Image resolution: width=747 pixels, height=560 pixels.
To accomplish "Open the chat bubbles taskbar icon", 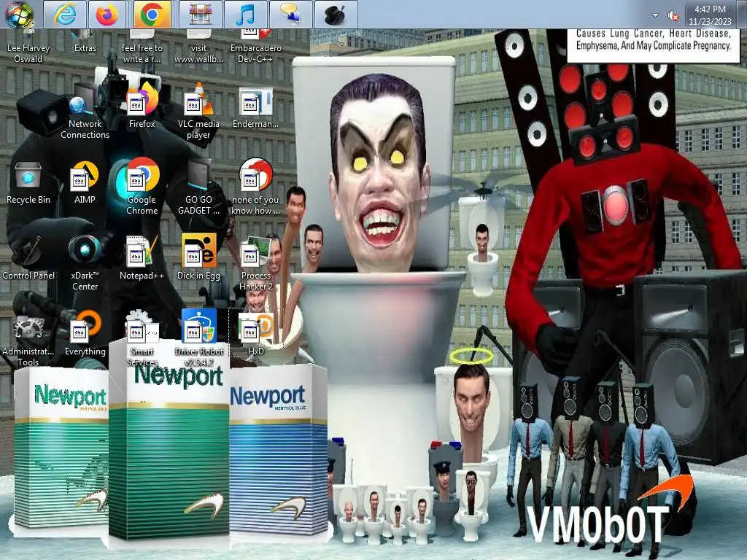I will pyautogui.click(x=290, y=15).
